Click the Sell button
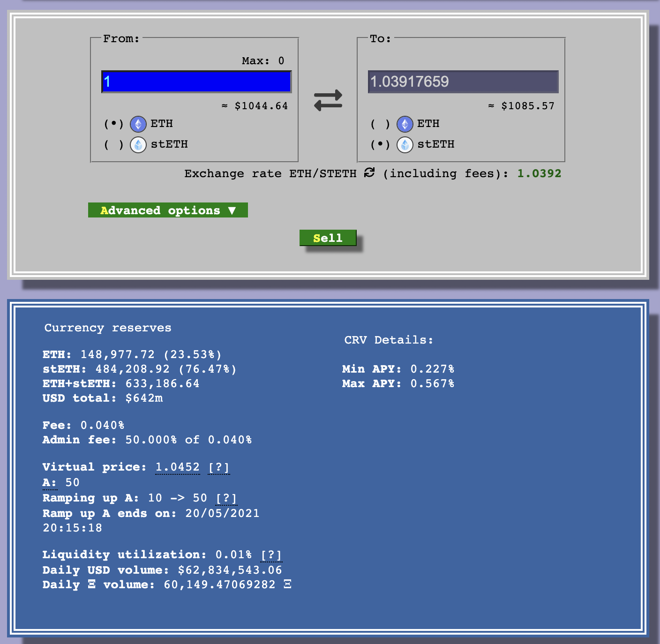 coord(328,238)
